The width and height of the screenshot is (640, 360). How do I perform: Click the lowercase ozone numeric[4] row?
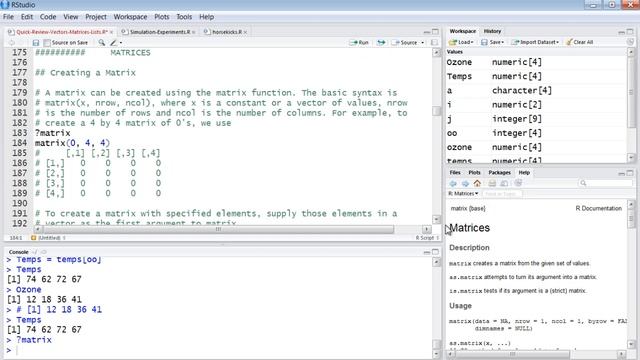point(536,147)
